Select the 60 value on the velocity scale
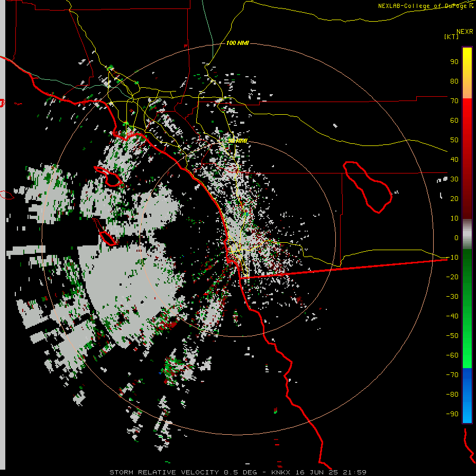Viewport: 476px width, 476px height. [454, 121]
